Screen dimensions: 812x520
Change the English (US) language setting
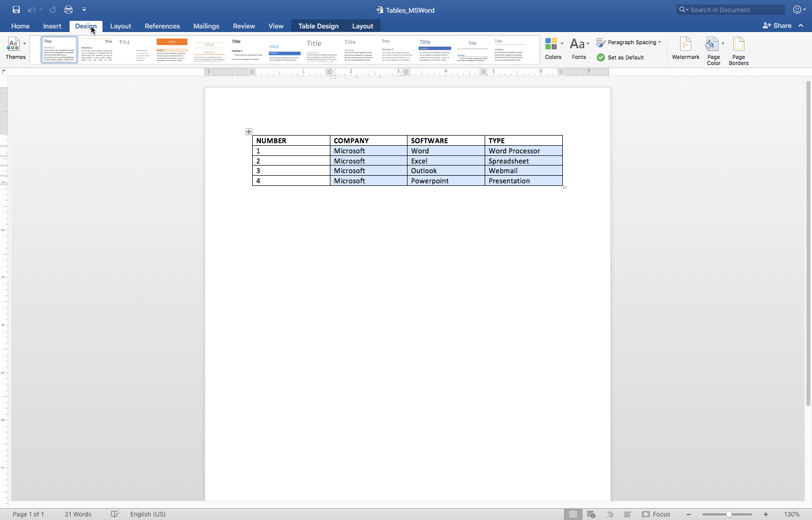148,514
